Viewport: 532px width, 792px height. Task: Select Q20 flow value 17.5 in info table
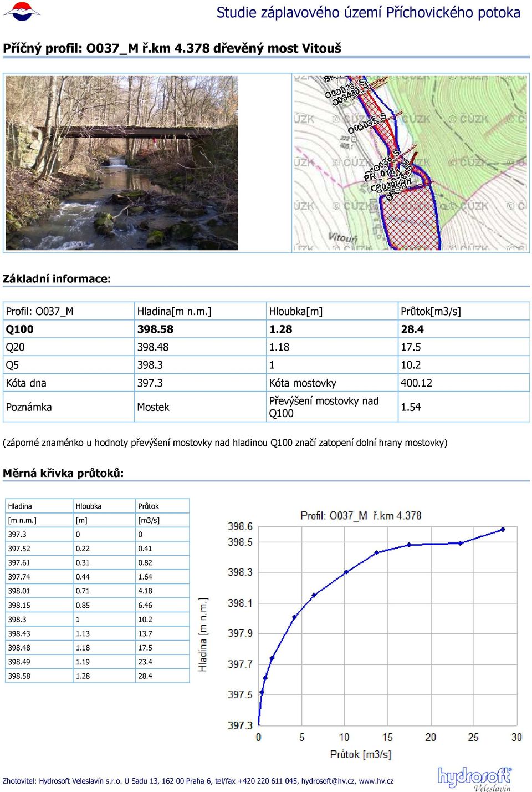coord(411,347)
